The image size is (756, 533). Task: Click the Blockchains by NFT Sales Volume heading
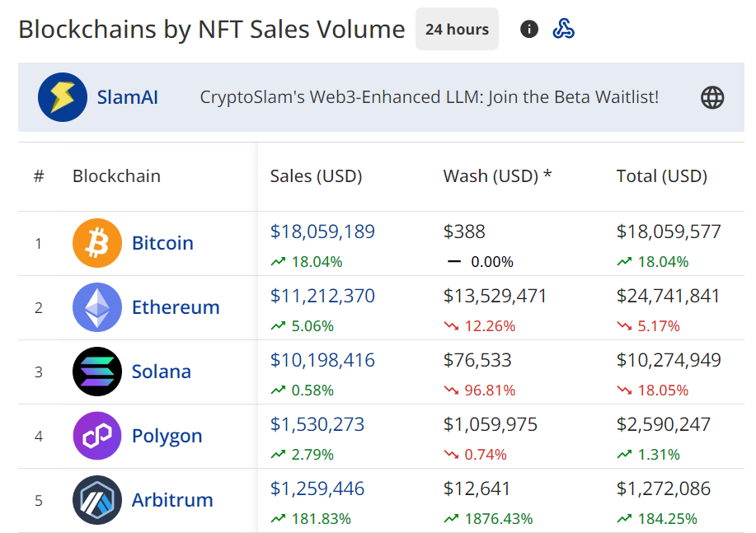[212, 30]
